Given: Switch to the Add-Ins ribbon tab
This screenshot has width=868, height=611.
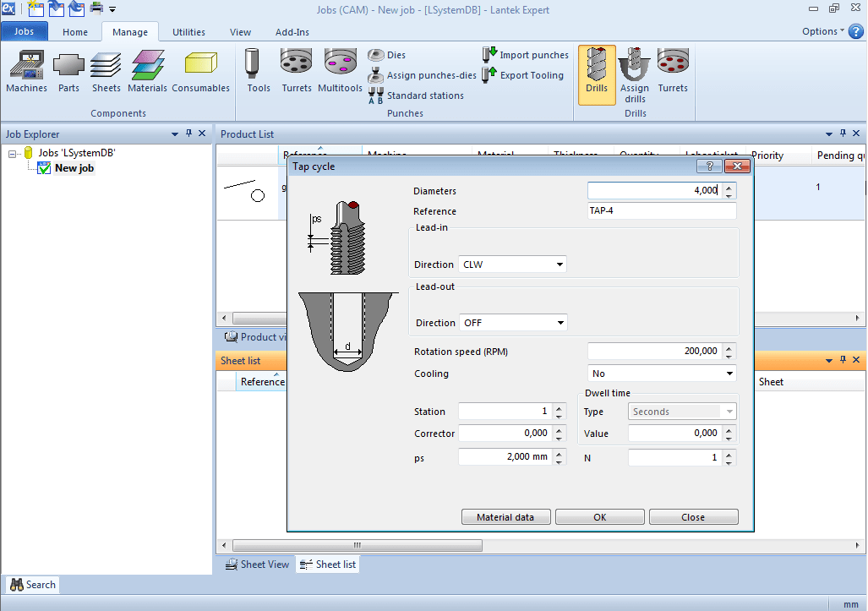Looking at the screenshot, I should [292, 32].
